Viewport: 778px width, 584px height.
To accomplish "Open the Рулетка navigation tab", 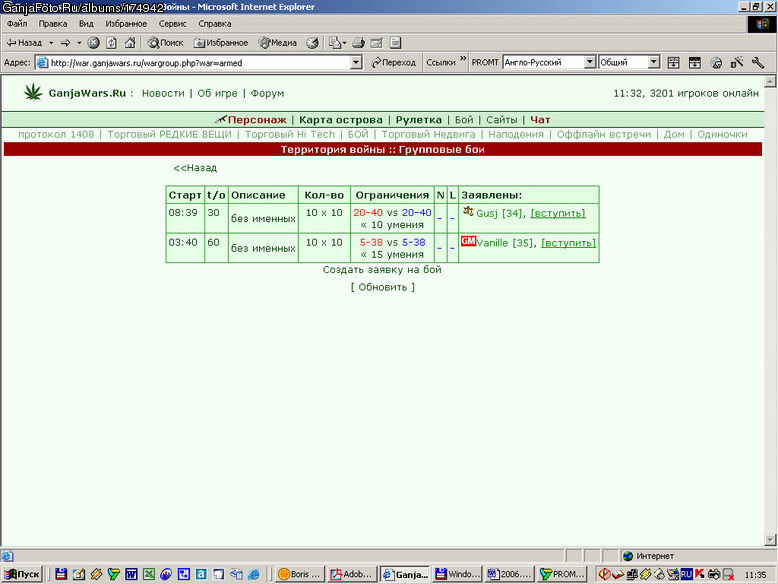I will click(418, 120).
